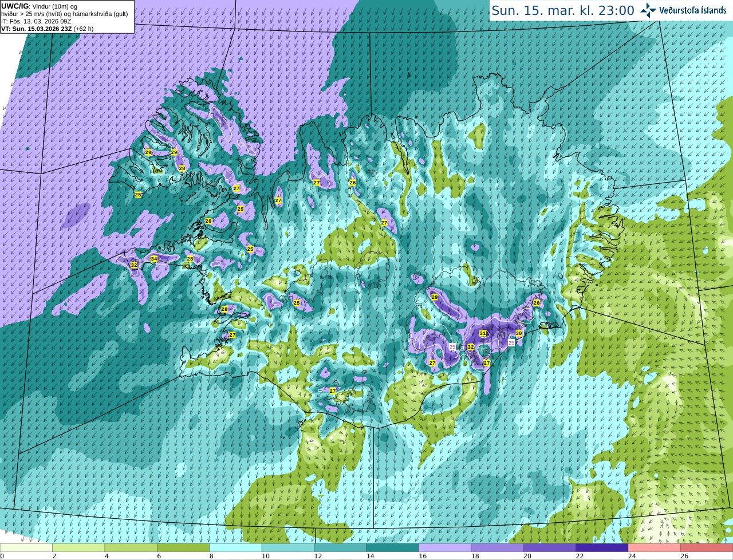This screenshot has width=733, height=560.
Task: Click the legend tick label 10
Action: point(266,556)
